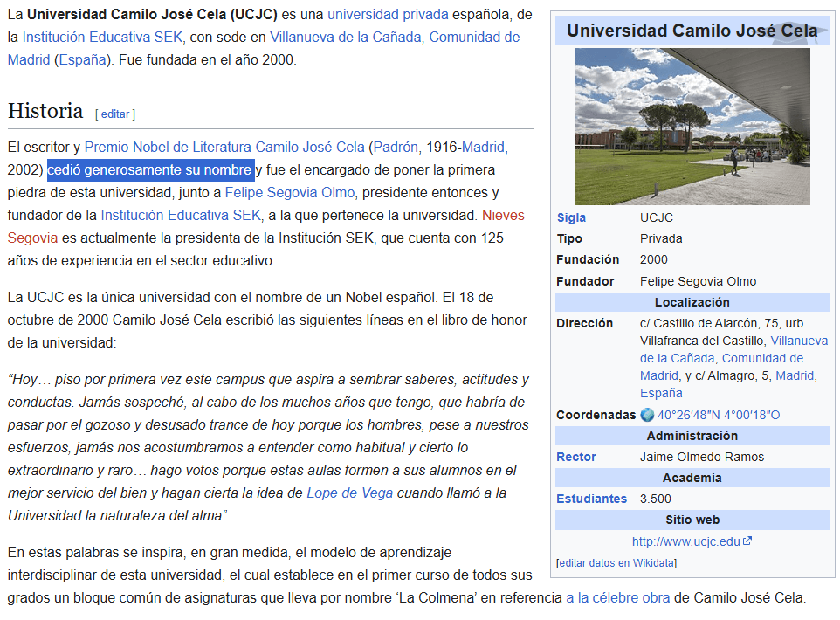Click editar next to Historia heading
Viewport: 840px width, 620px height.
(x=115, y=114)
